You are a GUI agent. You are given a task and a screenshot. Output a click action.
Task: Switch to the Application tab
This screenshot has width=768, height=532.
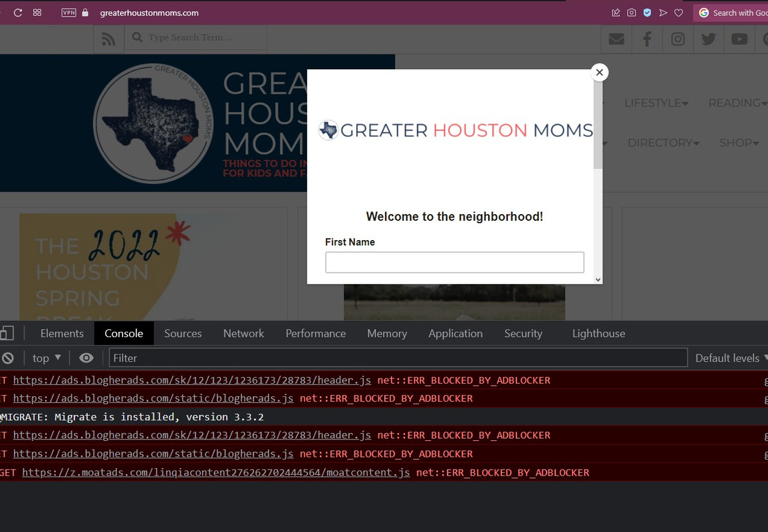(455, 334)
